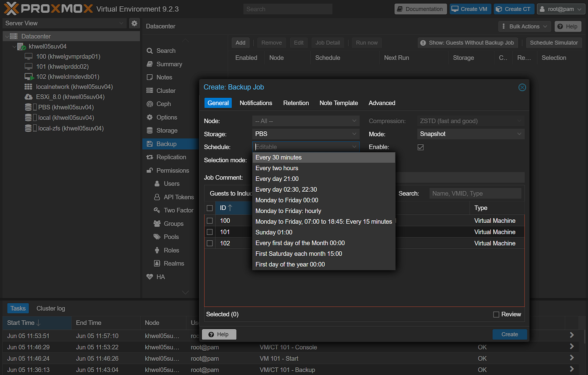Toggle the Enable checkbox for backup job

click(420, 147)
